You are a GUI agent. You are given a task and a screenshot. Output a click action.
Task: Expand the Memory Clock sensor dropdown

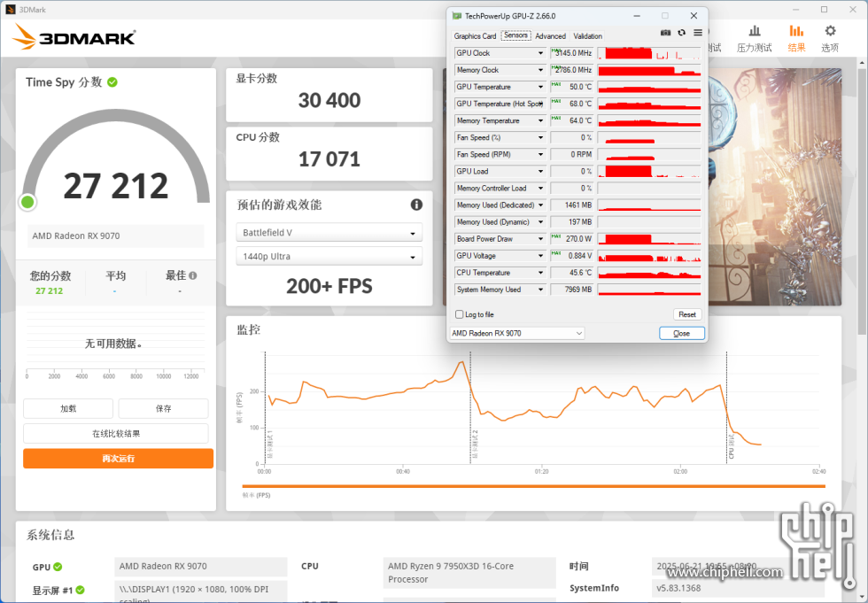coord(541,70)
